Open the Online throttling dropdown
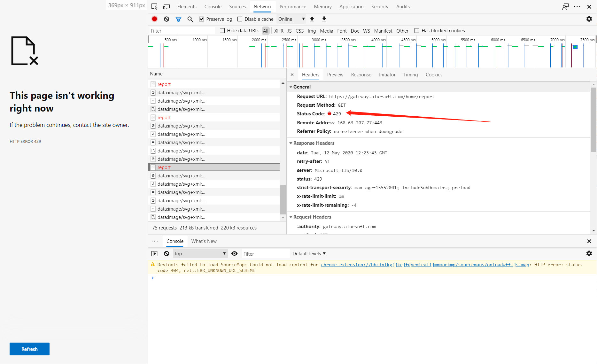 291,19
